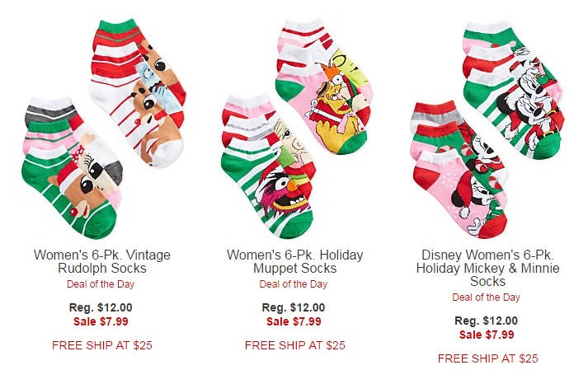Screen dimensions: 588x370
Task: Click Reg. $12.00 price for Rudolph Socks
Action: 101,307
